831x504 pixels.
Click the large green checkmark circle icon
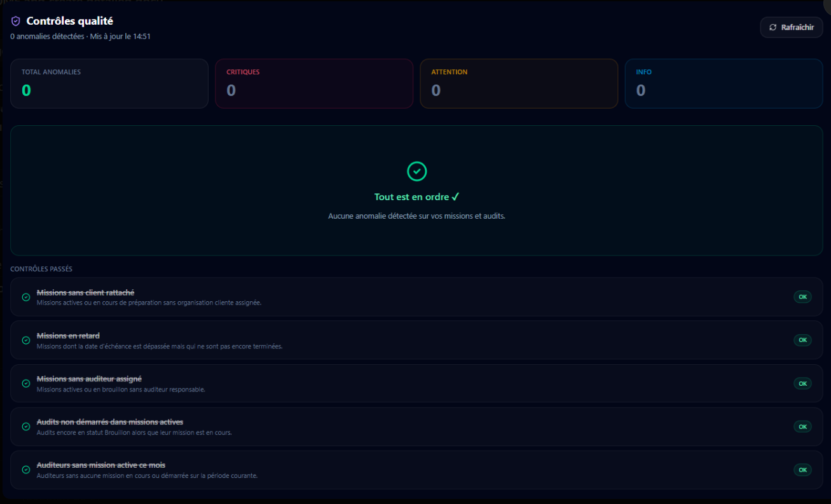tap(416, 171)
